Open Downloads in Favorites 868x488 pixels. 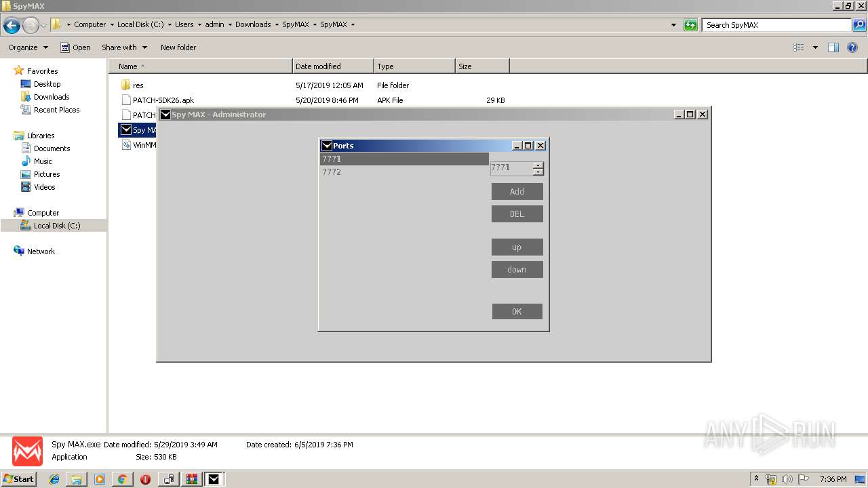coord(52,97)
